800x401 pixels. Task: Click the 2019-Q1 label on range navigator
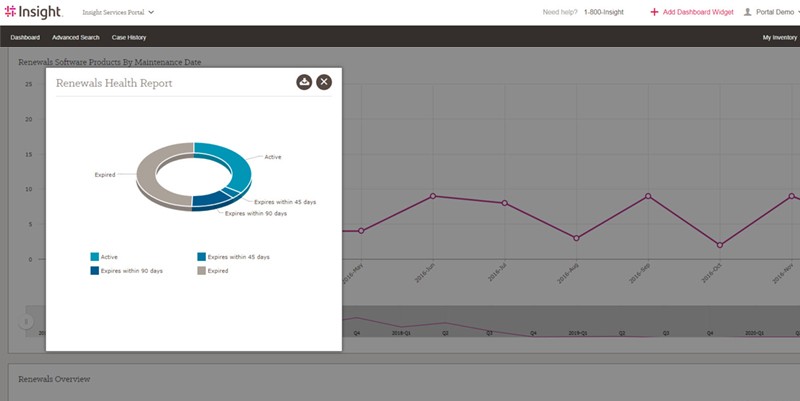click(x=578, y=333)
